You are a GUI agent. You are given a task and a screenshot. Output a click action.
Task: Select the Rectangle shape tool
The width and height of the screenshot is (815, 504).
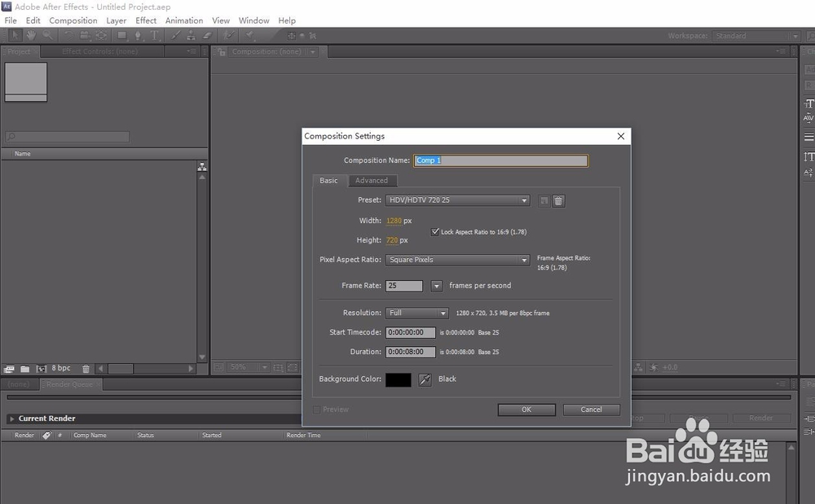(122, 35)
